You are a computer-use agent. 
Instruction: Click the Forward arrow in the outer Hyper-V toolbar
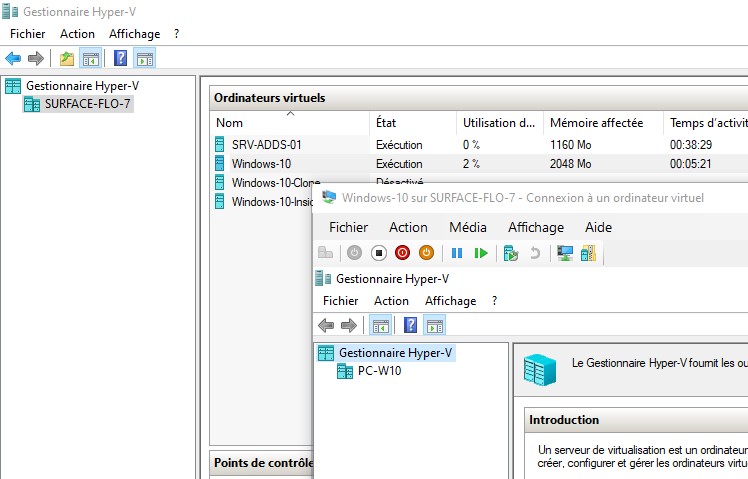tap(36, 59)
